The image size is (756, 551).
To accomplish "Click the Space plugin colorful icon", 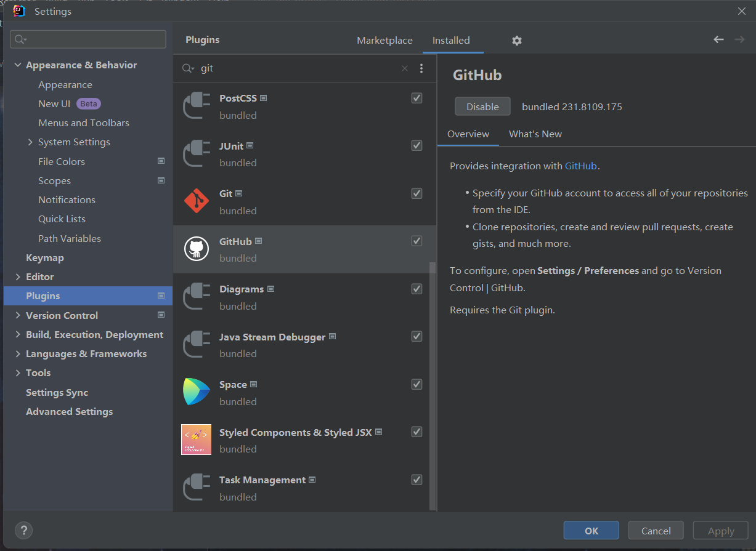I will (197, 392).
